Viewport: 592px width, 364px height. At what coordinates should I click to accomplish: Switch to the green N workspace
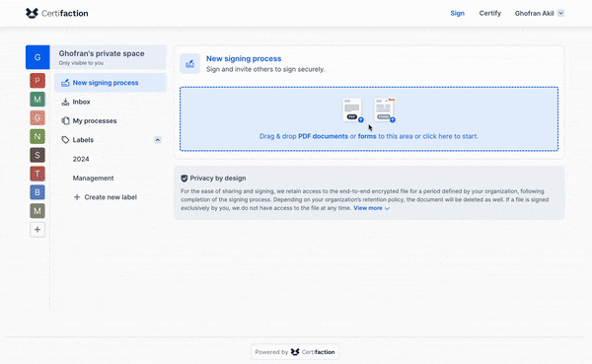click(x=37, y=136)
